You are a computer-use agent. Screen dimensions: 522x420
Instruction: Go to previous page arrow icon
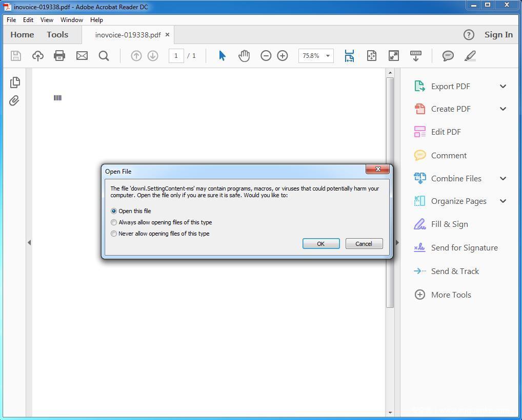point(136,55)
